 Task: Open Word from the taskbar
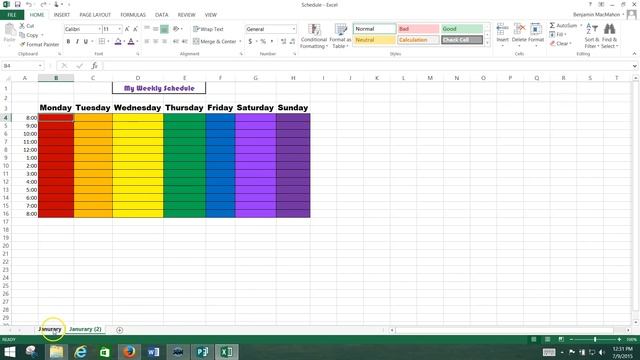(x=153, y=351)
